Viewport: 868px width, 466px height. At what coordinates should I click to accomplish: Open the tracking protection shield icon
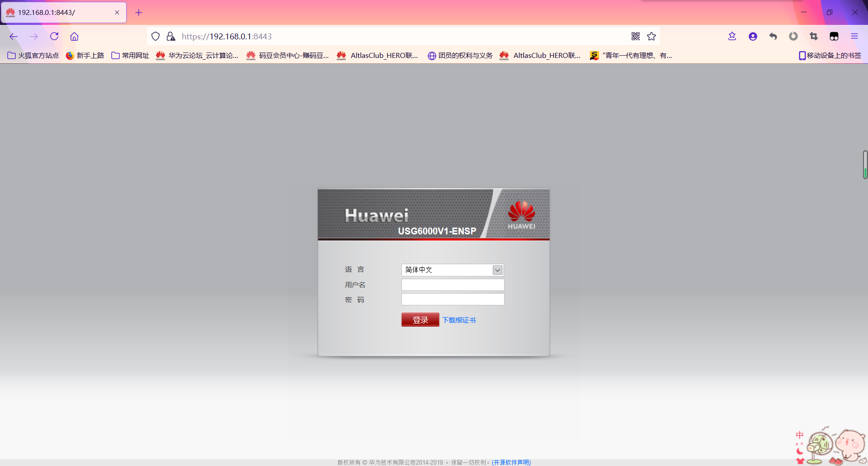point(156,37)
